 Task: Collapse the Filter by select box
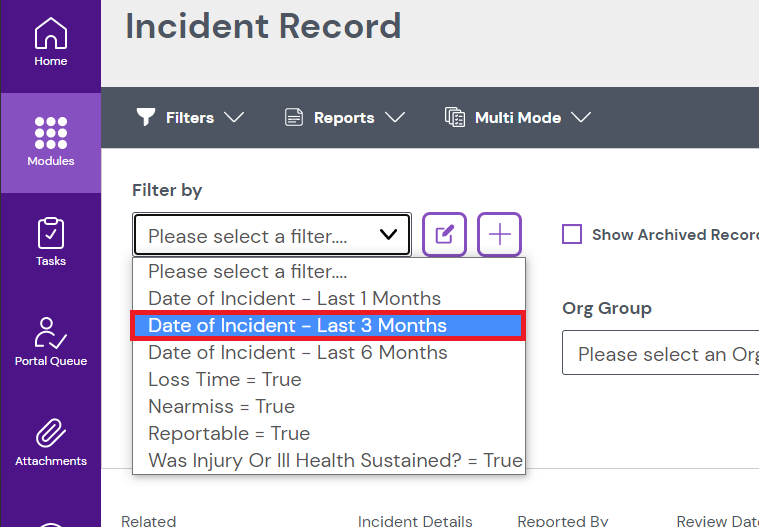[271, 235]
